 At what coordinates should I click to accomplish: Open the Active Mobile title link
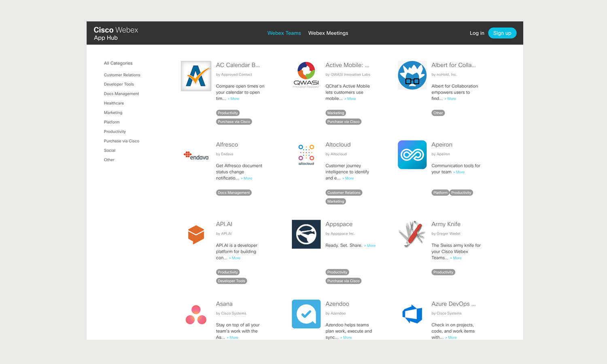[x=347, y=65]
